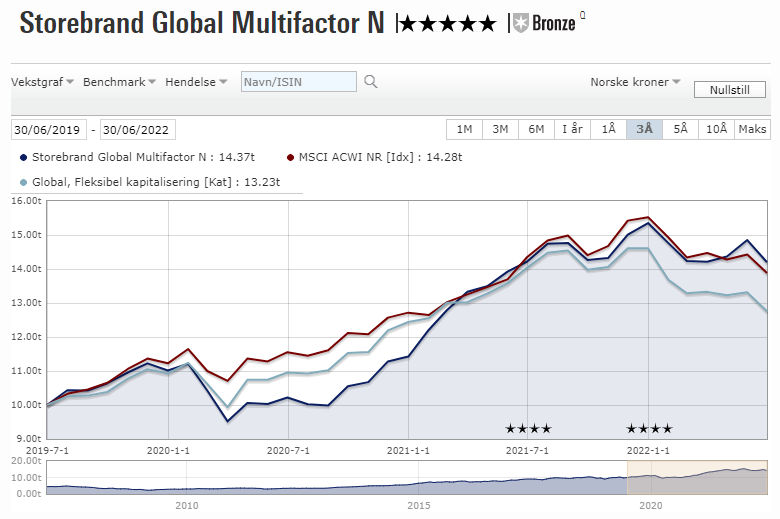Select the 10Å period tab
Screen dimensions: 780x519
(x=716, y=129)
